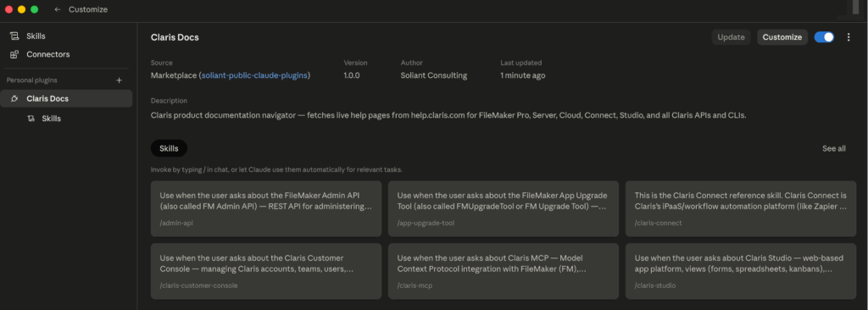
Task: Click the author Soliant Consulting text
Action: pos(434,75)
